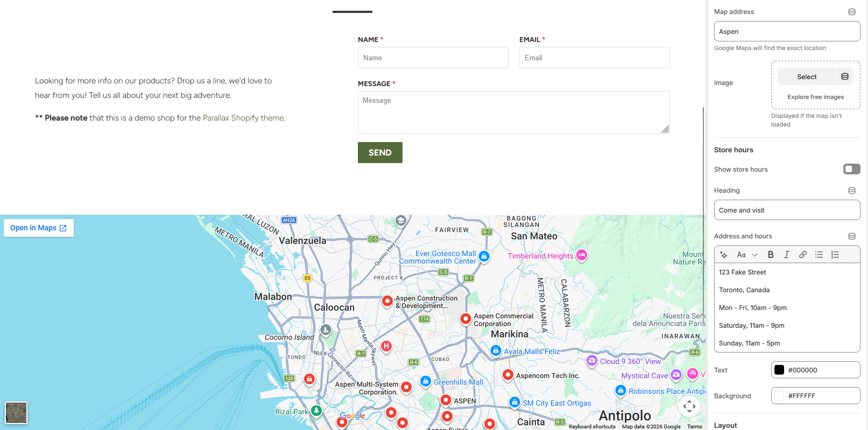Click the Google logo on map
Viewport: 868px width, 430px height.
tap(352, 415)
